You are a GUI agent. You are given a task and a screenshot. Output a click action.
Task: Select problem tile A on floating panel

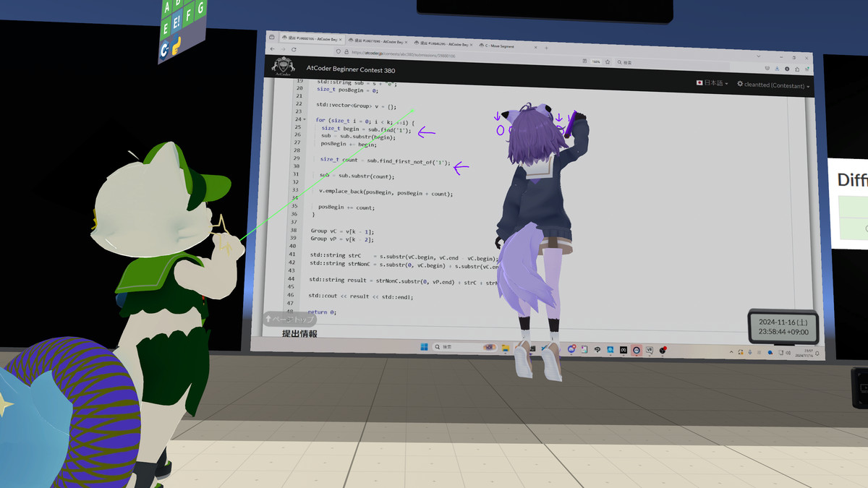[x=167, y=8]
